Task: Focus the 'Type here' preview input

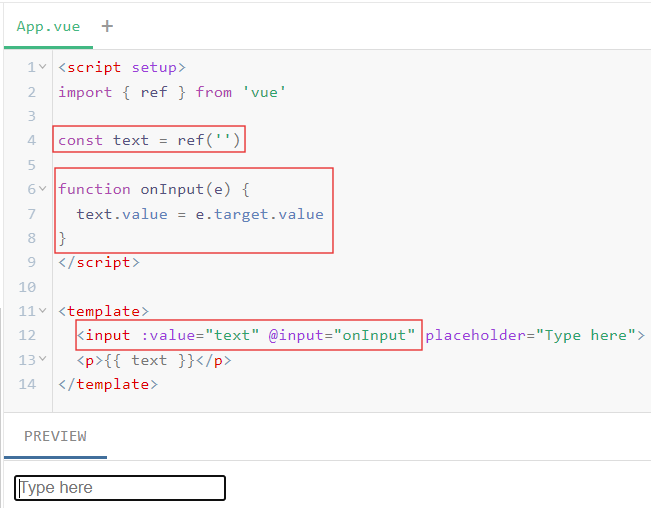Action: [x=120, y=488]
